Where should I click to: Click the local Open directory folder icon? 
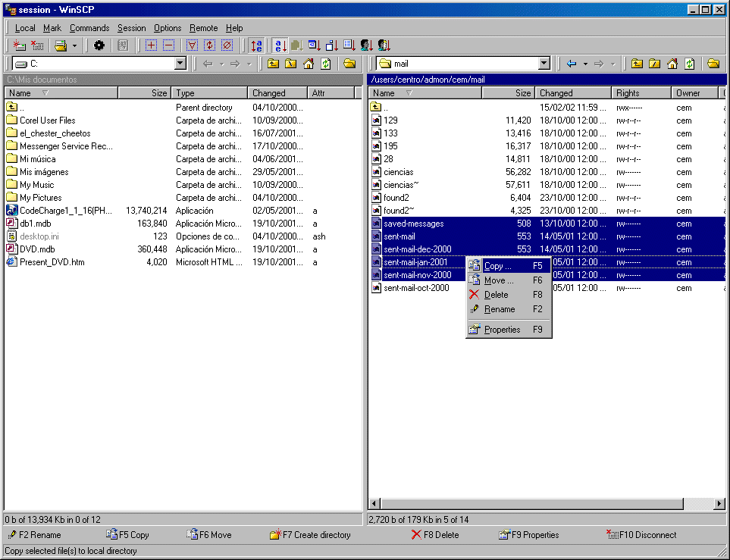click(349, 64)
